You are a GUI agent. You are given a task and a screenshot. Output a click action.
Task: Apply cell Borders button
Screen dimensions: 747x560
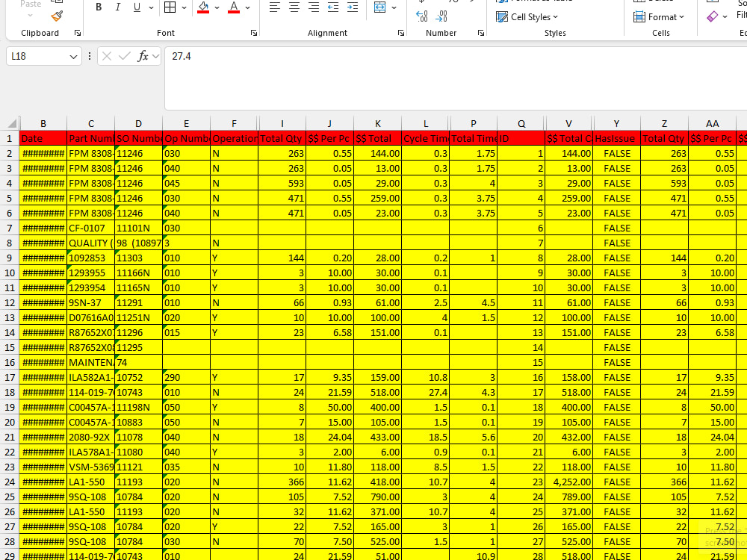click(170, 7)
